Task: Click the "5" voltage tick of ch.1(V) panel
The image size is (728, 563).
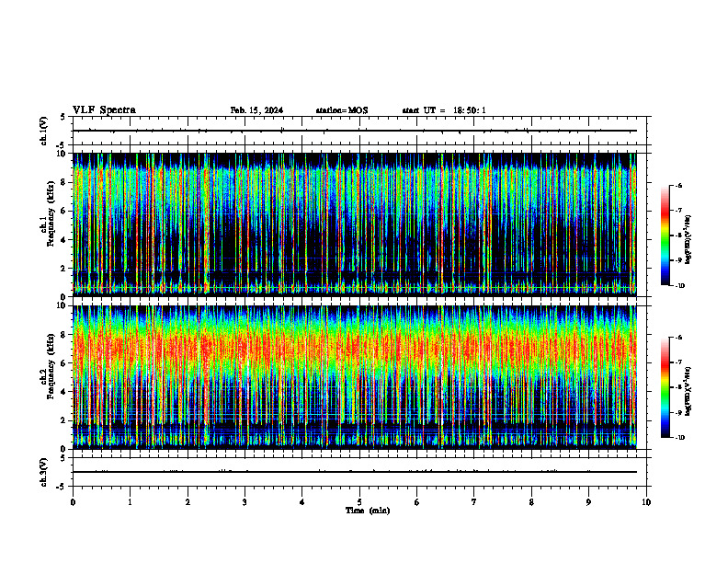Action: [63, 117]
